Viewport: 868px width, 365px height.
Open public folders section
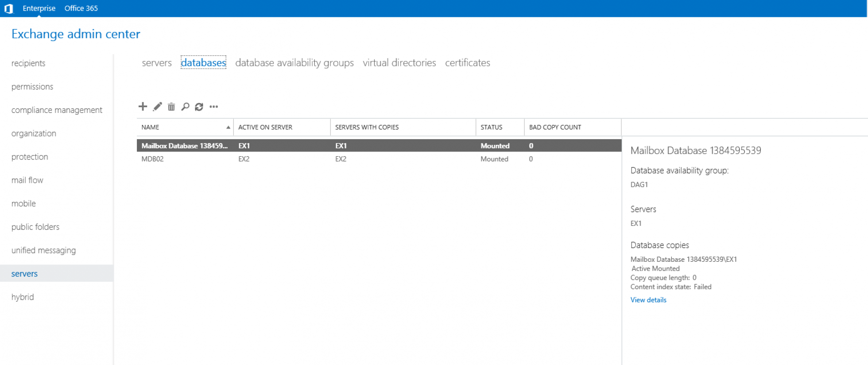click(35, 227)
